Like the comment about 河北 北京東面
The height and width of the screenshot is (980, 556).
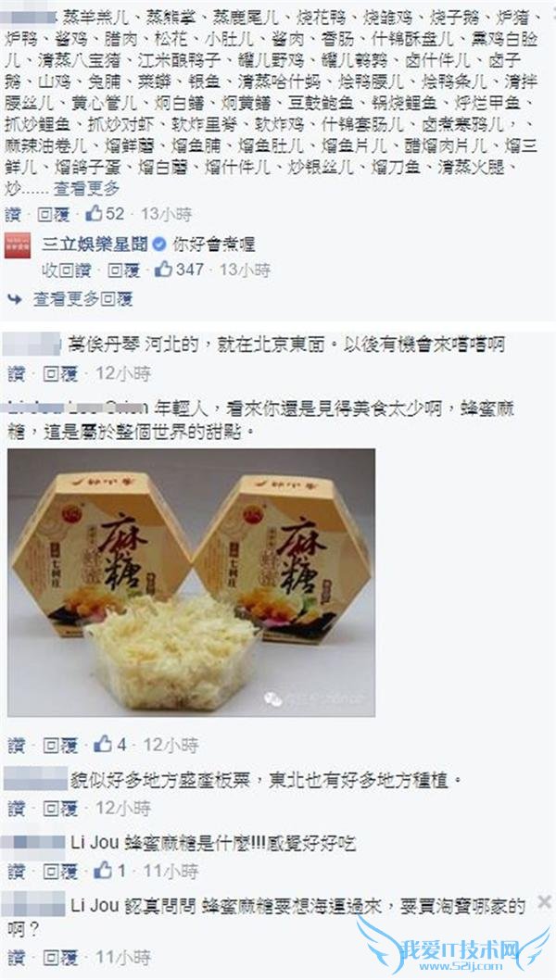point(17,373)
